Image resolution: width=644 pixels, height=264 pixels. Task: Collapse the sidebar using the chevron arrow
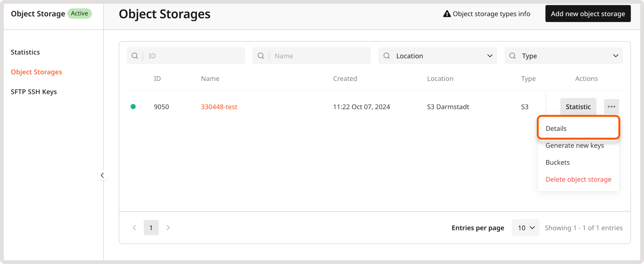pos(102,175)
